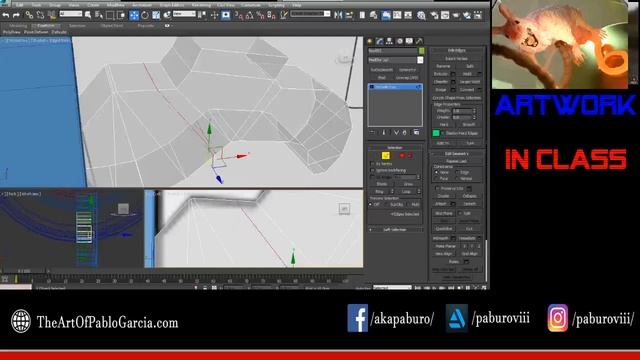The height and width of the screenshot is (360, 640).
Task: Switch to the Freeform ribbon tab
Action: 46,26
